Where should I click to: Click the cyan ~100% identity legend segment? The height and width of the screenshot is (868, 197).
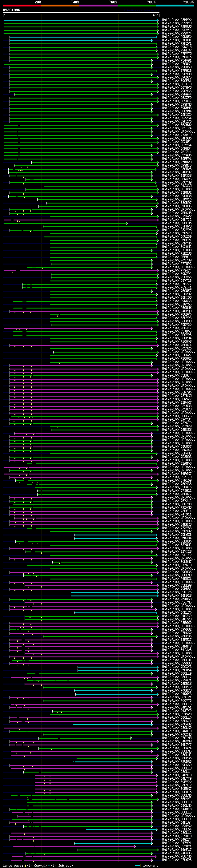tap(175, 6)
